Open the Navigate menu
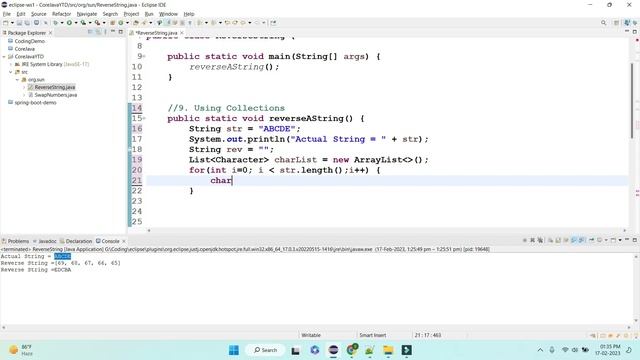Screen dimensions: 640x360 coord(87,14)
